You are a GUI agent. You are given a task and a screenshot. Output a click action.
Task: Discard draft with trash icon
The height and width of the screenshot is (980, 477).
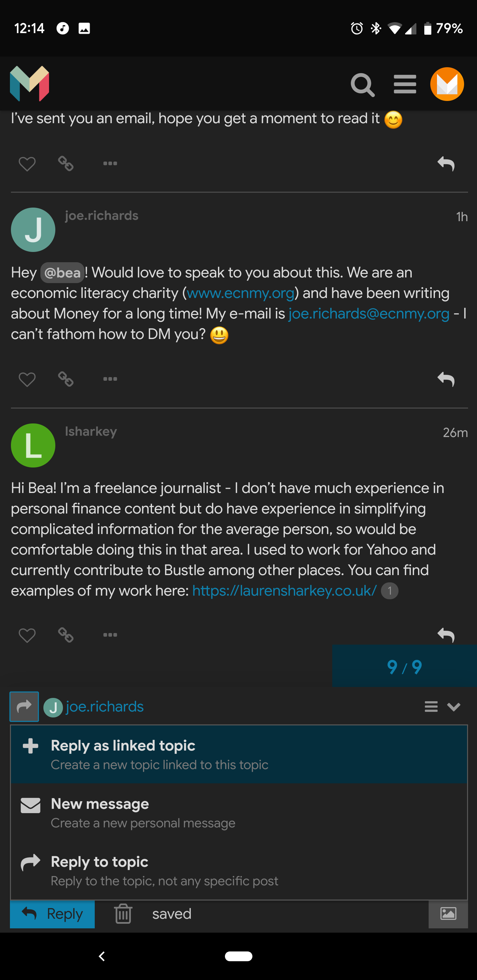(x=123, y=914)
